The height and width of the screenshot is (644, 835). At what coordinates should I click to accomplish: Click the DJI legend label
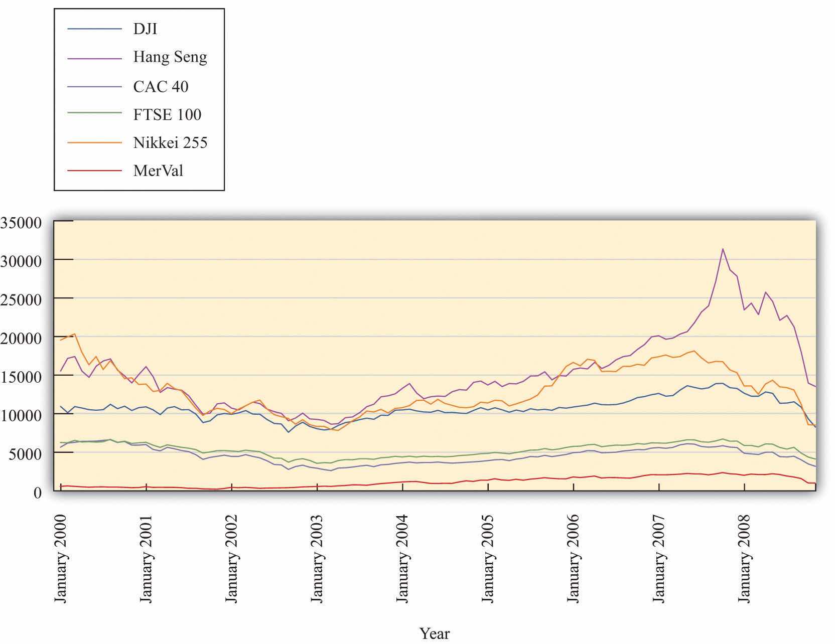145,29
